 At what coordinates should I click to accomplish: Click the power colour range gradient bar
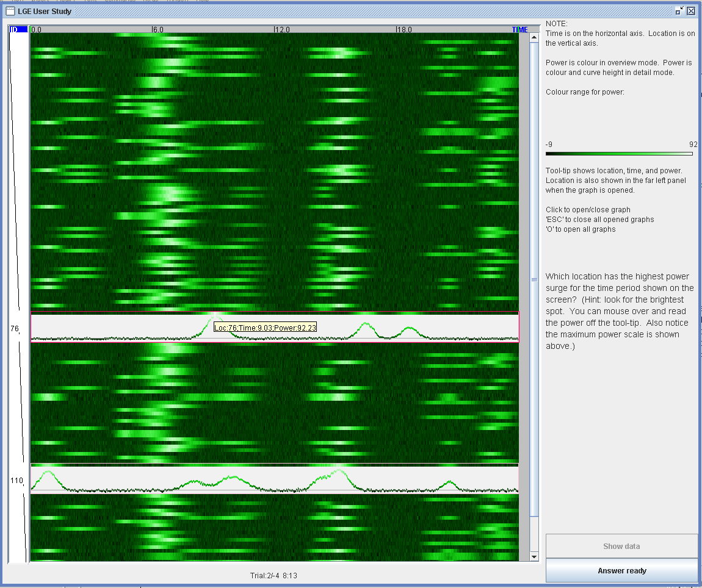[x=619, y=154]
